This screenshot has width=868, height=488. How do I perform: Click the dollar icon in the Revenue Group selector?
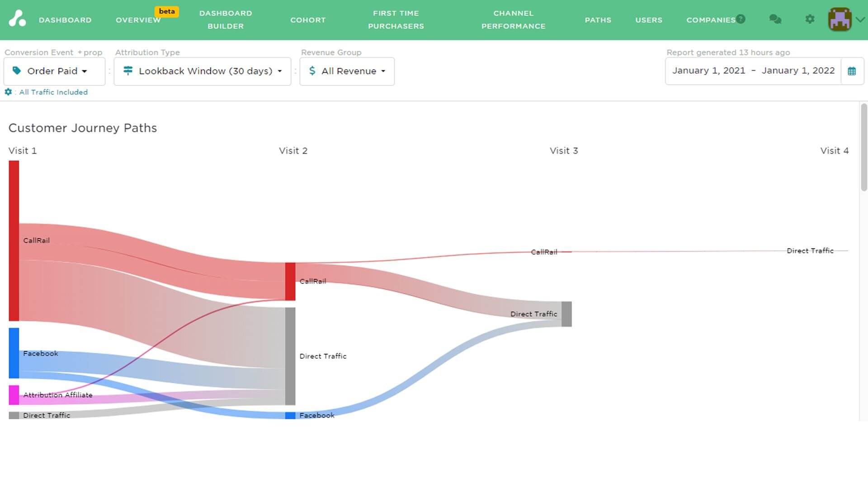pyautogui.click(x=311, y=71)
